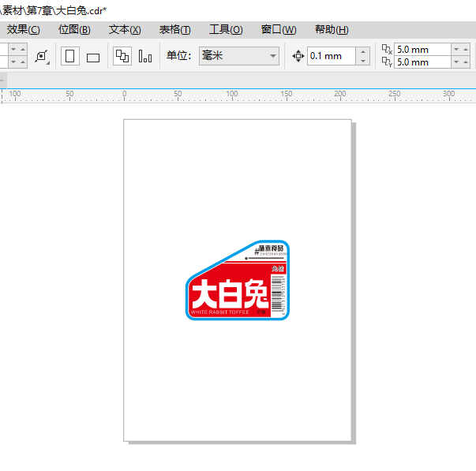Click the nudge offset icon

[x=298, y=56]
